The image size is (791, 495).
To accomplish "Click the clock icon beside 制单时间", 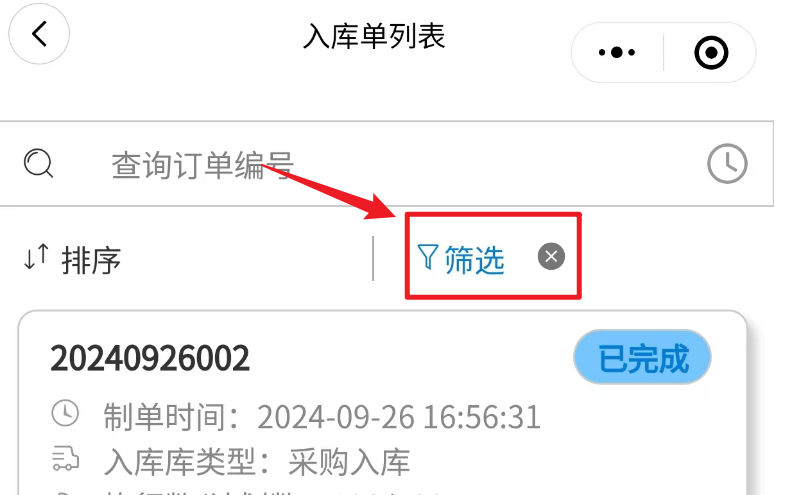I will click(x=65, y=413).
